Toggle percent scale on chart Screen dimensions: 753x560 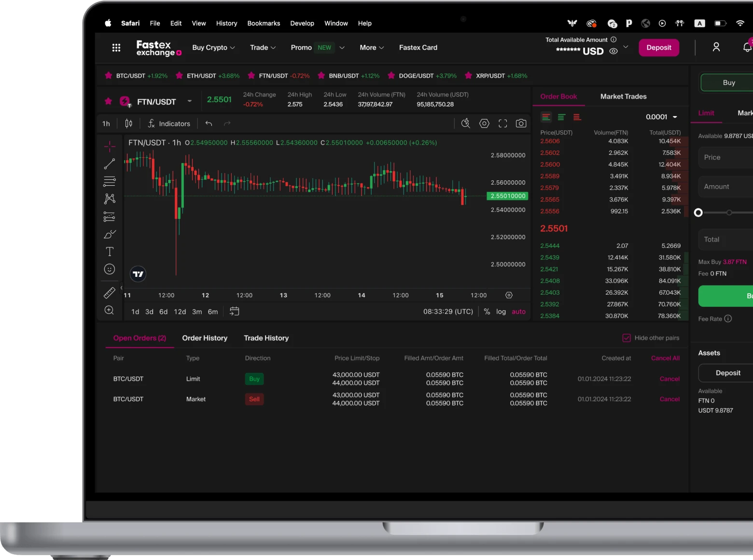click(487, 312)
